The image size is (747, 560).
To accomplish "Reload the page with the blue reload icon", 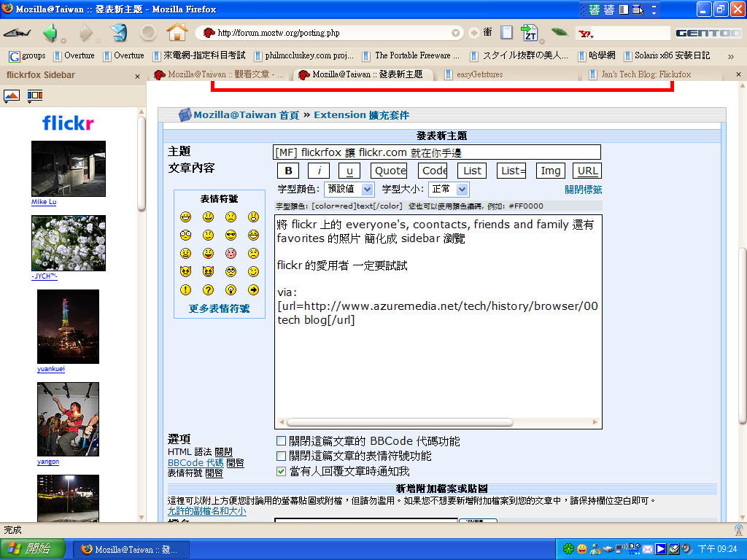I will [118, 33].
